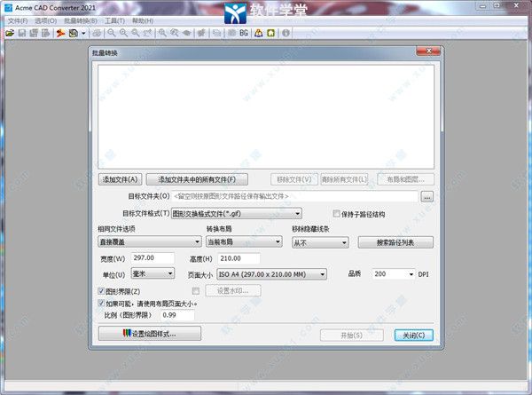
Task: Click the Print toolbar icon
Action: (x=97, y=33)
